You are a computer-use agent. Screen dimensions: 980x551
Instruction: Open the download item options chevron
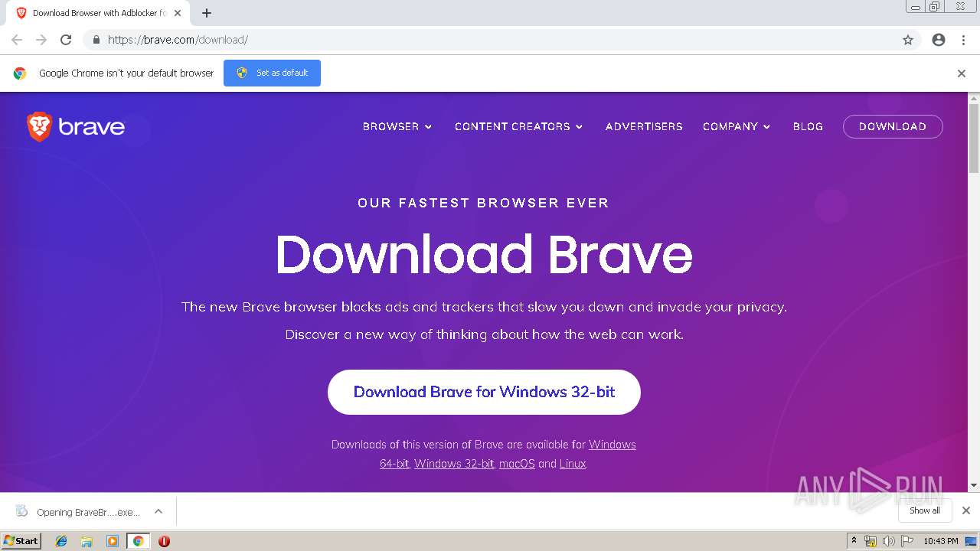[158, 511]
